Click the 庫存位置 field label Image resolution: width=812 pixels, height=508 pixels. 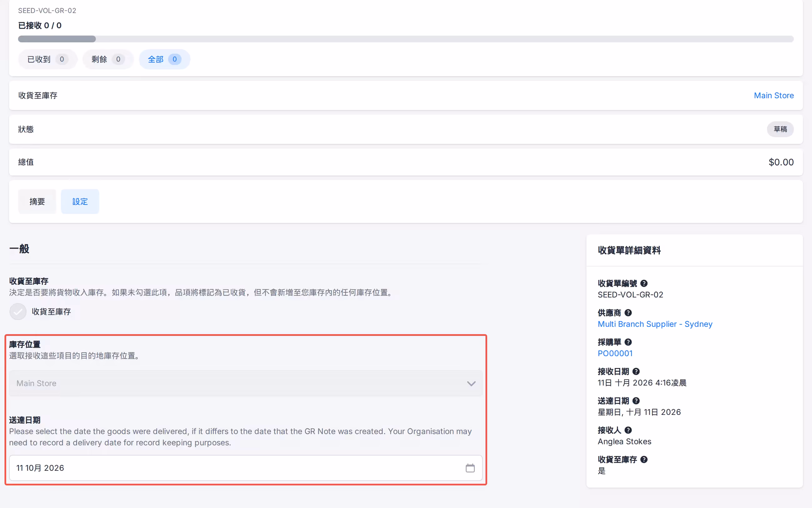point(24,344)
